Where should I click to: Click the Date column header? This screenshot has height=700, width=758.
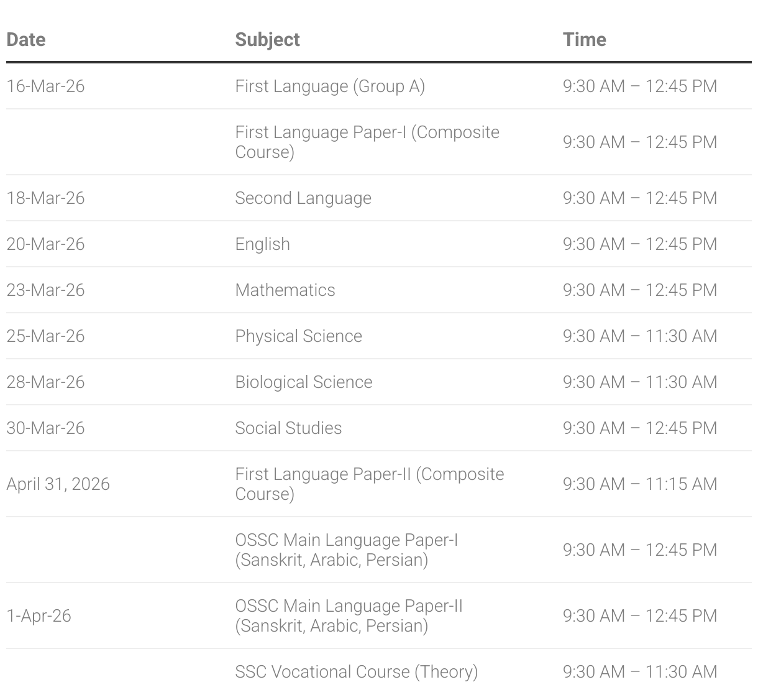click(x=26, y=39)
